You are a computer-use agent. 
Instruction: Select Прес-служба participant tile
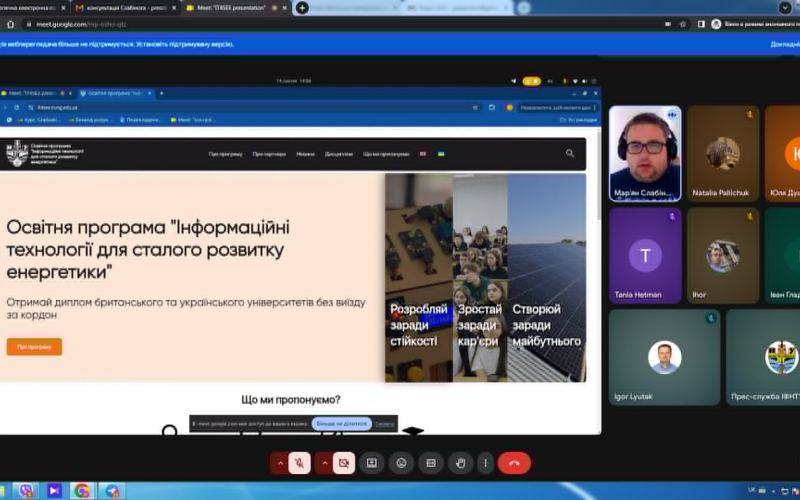[763, 357]
